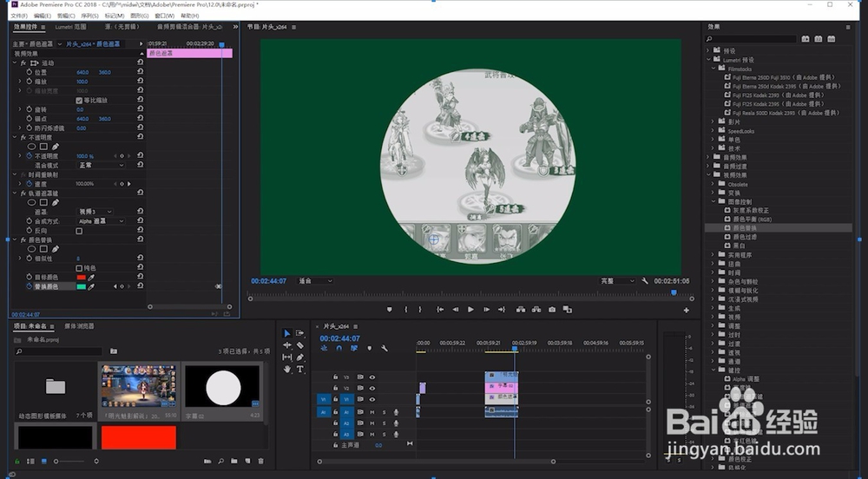
Task: Click Mark Out brace button
Action: (x=419, y=310)
